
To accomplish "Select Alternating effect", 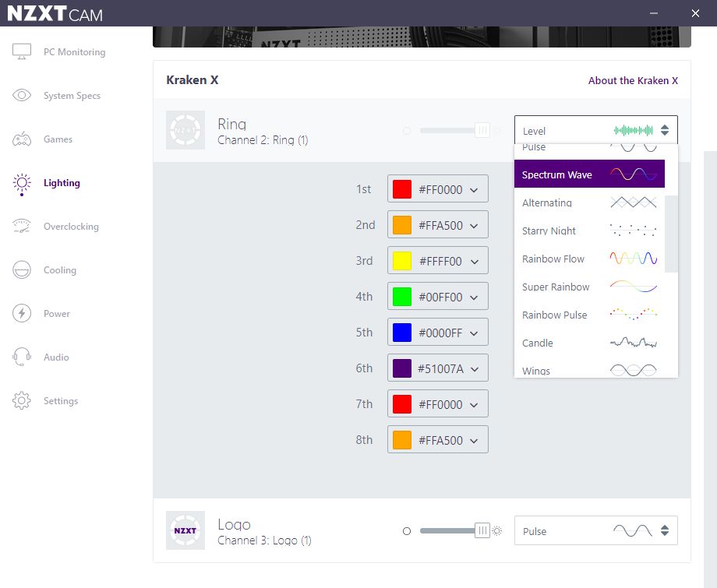I will click(x=589, y=202).
